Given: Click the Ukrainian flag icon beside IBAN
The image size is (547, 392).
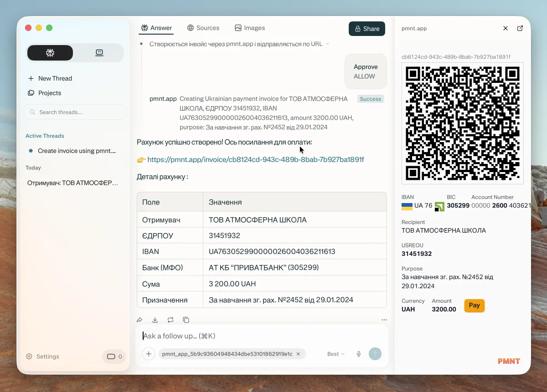Looking at the screenshot, I should tap(407, 206).
